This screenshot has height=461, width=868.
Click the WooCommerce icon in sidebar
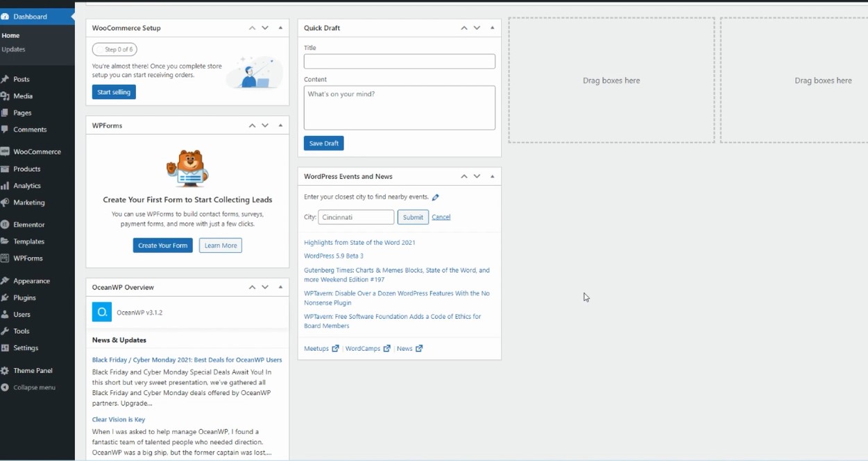pos(5,152)
